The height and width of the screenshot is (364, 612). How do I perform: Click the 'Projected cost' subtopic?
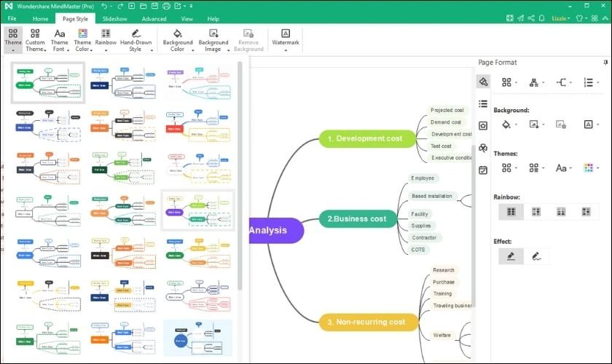click(447, 110)
